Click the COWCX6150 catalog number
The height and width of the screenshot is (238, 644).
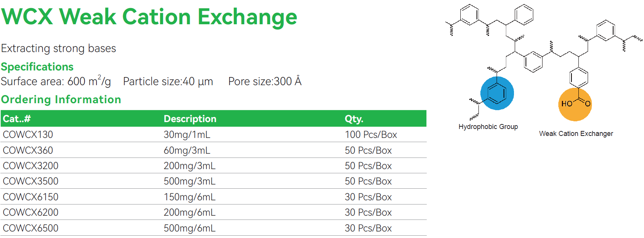click(30, 197)
